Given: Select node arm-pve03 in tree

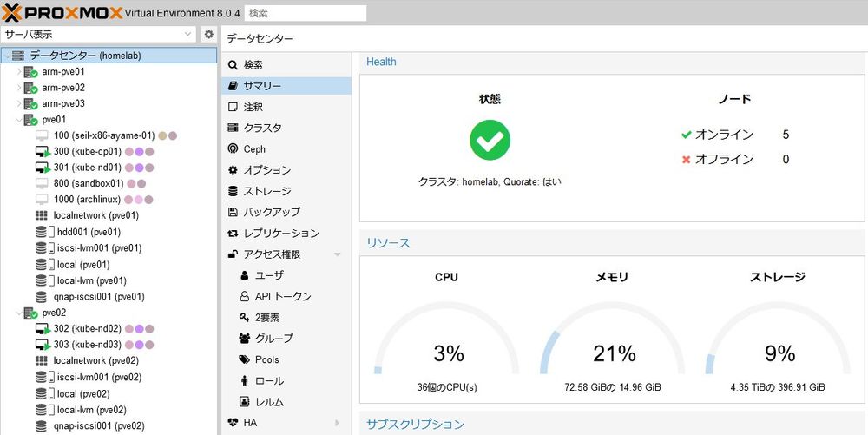Looking at the screenshot, I should click(x=63, y=103).
